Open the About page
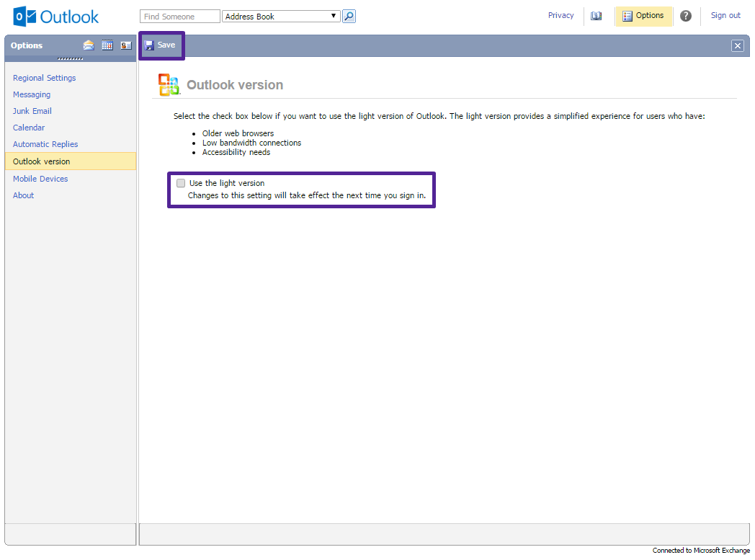 (x=24, y=195)
